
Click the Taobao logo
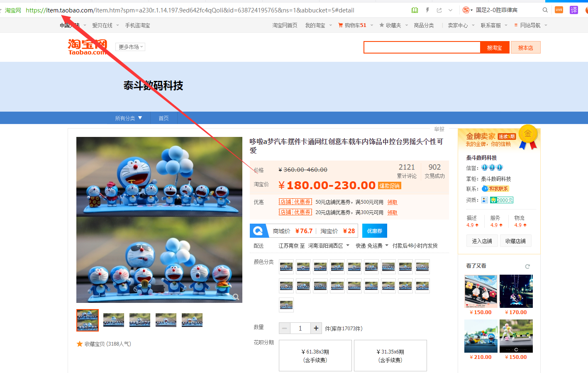pyautogui.click(x=87, y=47)
